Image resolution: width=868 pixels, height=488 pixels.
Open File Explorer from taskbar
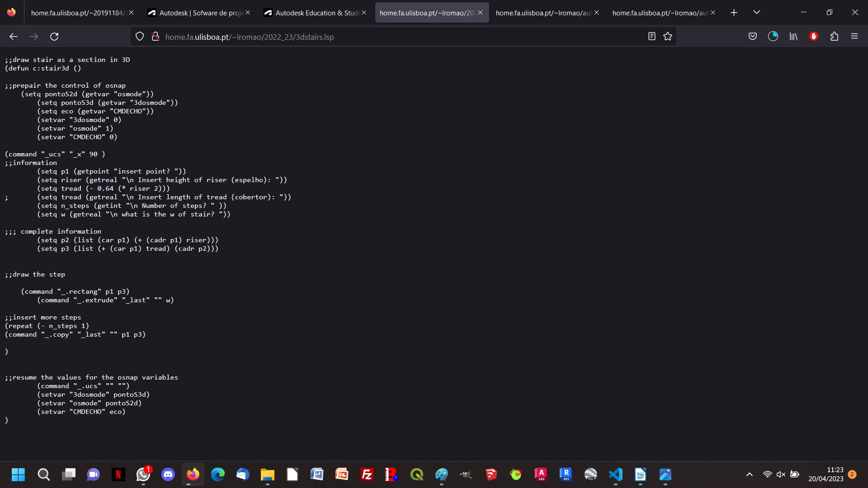[x=268, y=474]
